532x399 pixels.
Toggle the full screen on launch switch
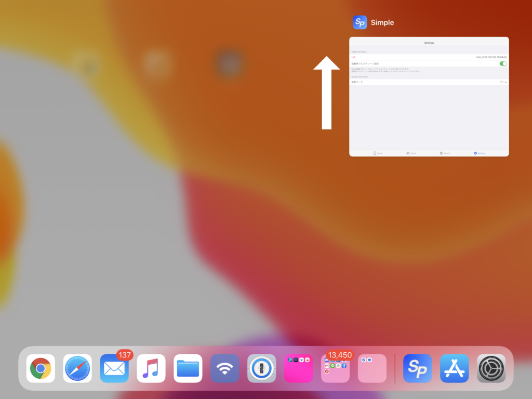point(503,63)
